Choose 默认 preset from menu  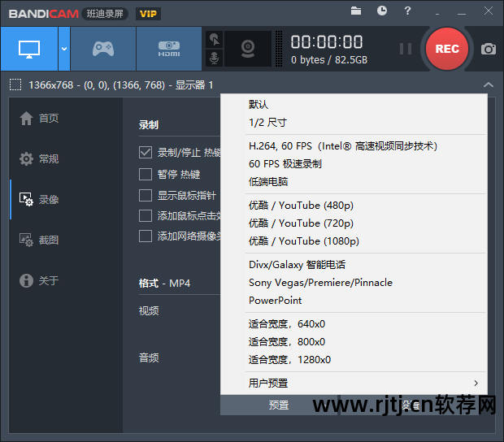pyautogui.click(x=354, y=104)
